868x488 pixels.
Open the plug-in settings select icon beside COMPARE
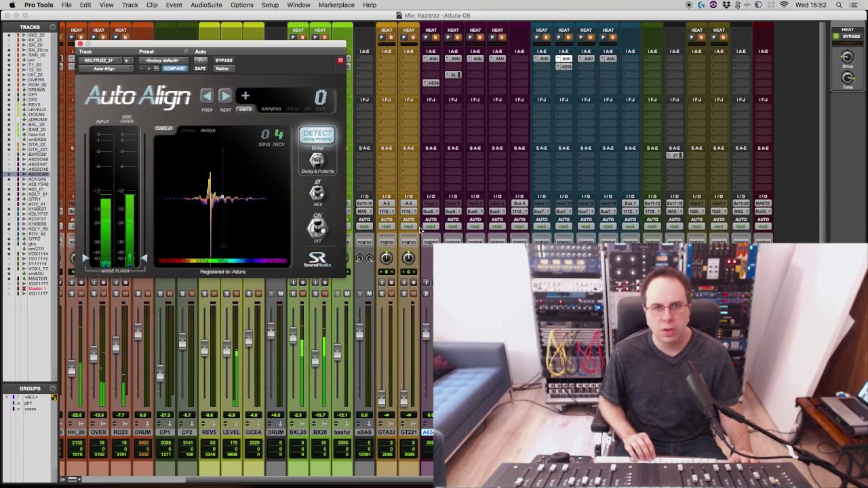tap(156, 68)
